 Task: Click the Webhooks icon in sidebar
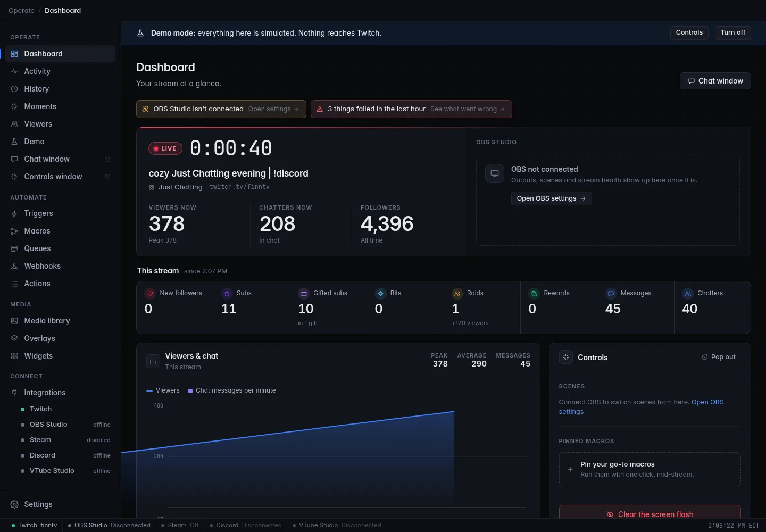[14, 266]
